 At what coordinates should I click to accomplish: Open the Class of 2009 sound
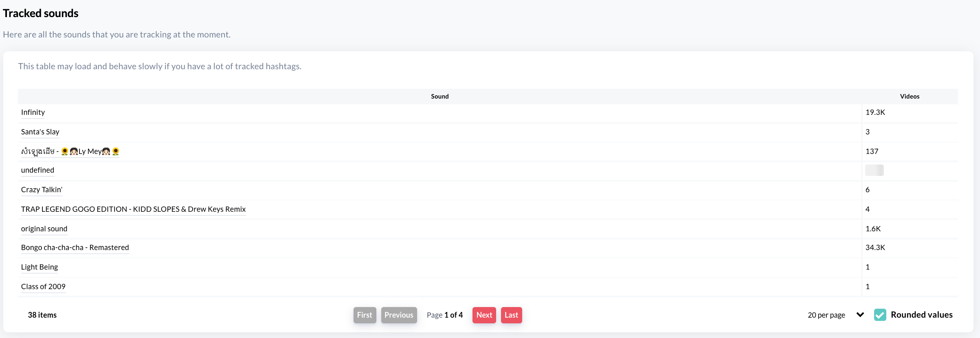point(43,287)
